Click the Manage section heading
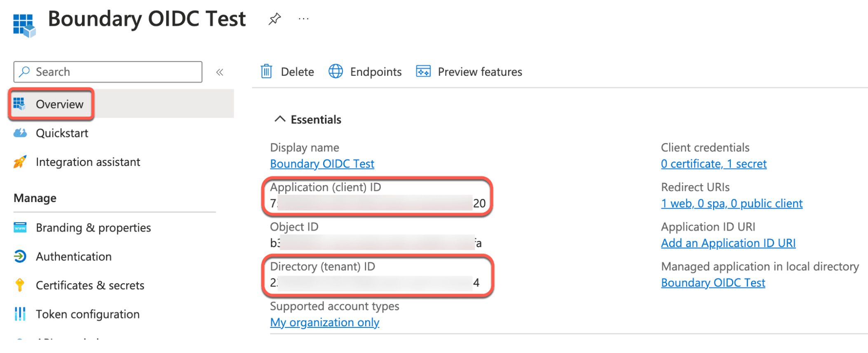The width and height of the screenshot is (868, 353). coord(35,198)
